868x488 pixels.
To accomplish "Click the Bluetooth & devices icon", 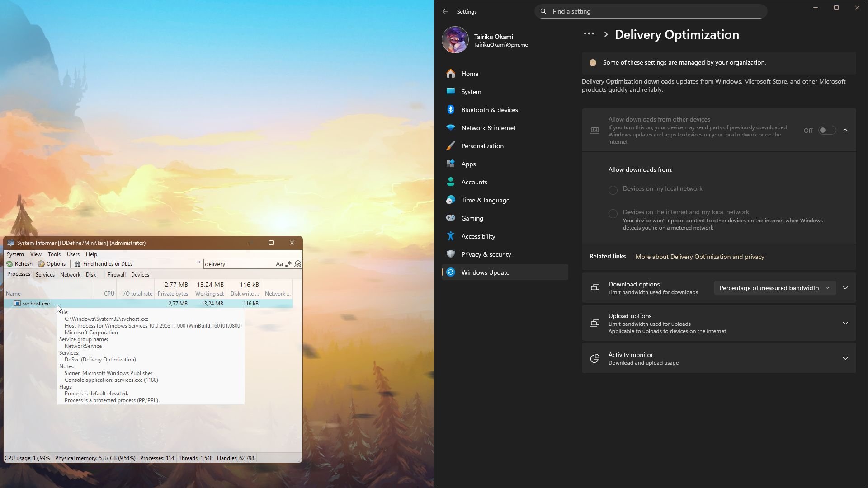I will [x=451, y=110].
